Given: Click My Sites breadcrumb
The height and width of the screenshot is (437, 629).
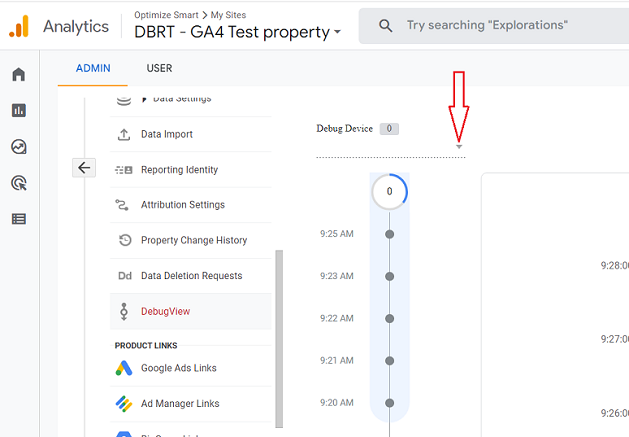Looking at the screenshot, I should click(x=228, y=15).
